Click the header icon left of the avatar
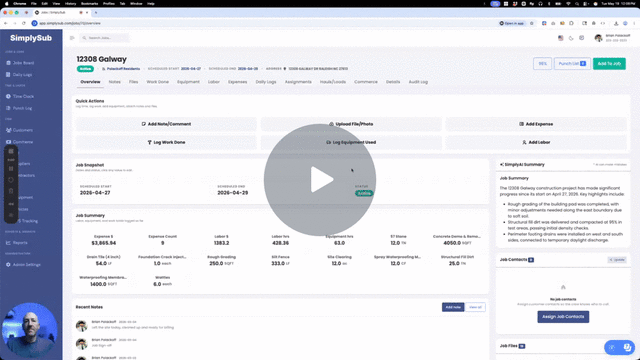 point(582,38)
